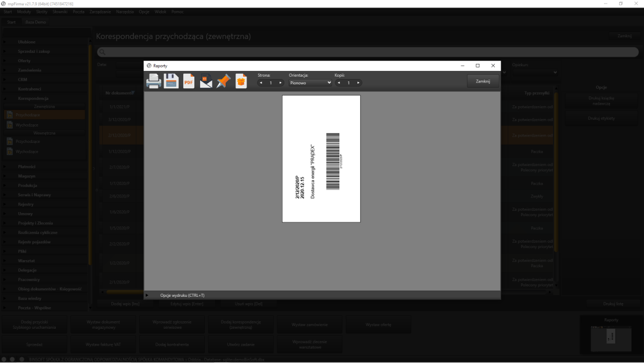Click Nr dokumentu column header
Viewport: 644px width, 363px height.
(120, 94)
